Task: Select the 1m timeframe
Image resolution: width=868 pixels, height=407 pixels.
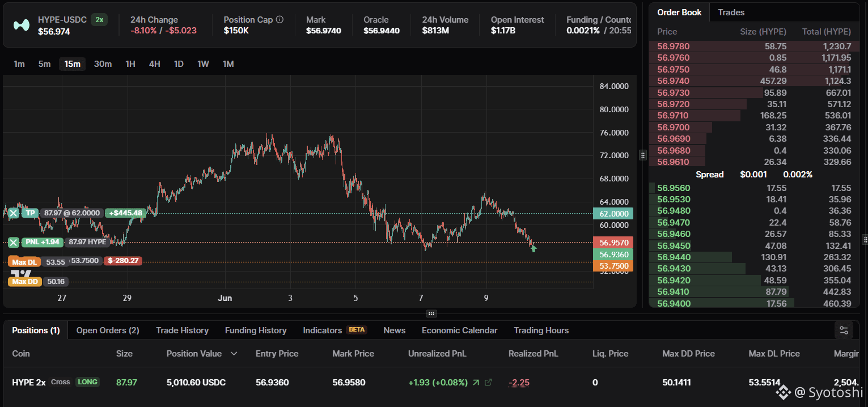Action: pos(19,63)
